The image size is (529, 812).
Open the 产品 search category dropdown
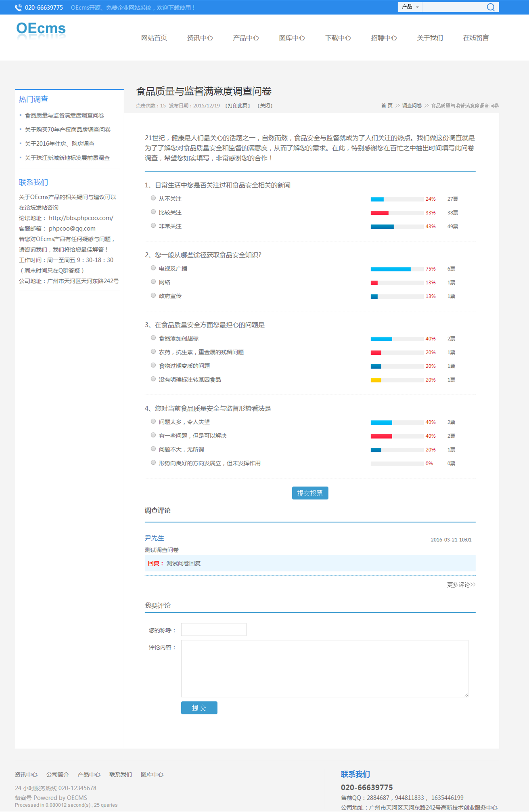tap(410, 7)
